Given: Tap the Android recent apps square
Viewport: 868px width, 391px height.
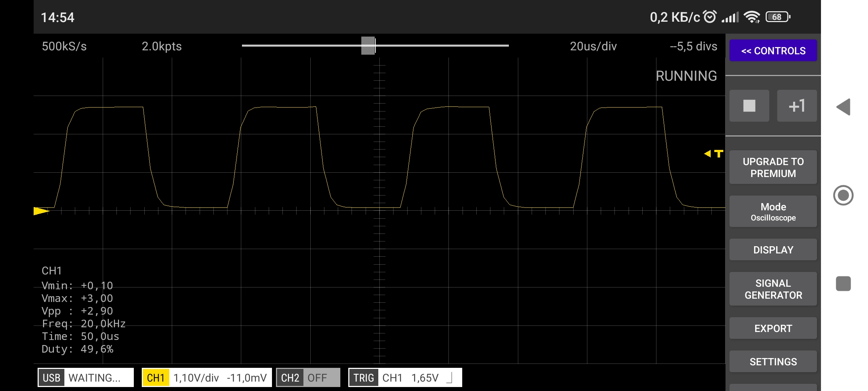Looking at the screenshot, I should [x=843, y=283].
